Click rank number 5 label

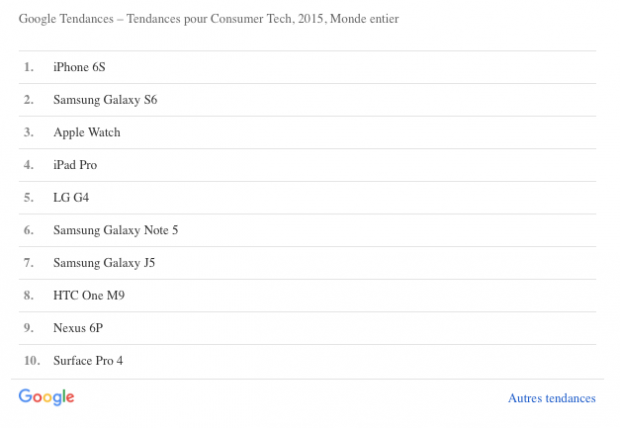[28, 197]
